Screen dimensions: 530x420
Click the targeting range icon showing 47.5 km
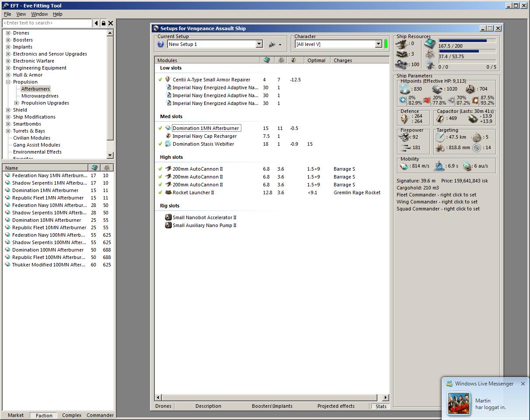(x=440, y=137)
